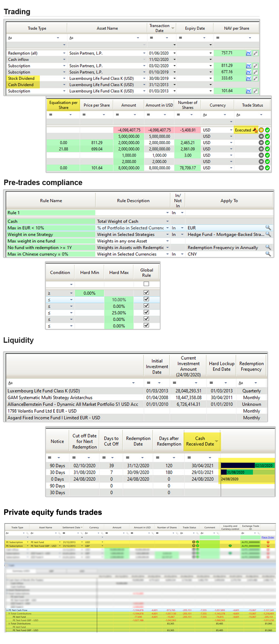
Task: Open Trade Type dropdown for Stock Dividend
Action: [x=64, y=78]
